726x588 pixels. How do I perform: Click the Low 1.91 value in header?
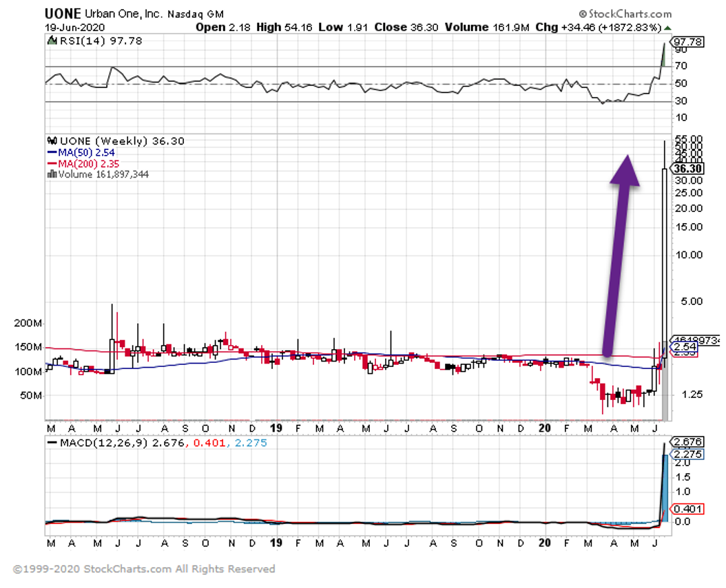tap(343, 28)
